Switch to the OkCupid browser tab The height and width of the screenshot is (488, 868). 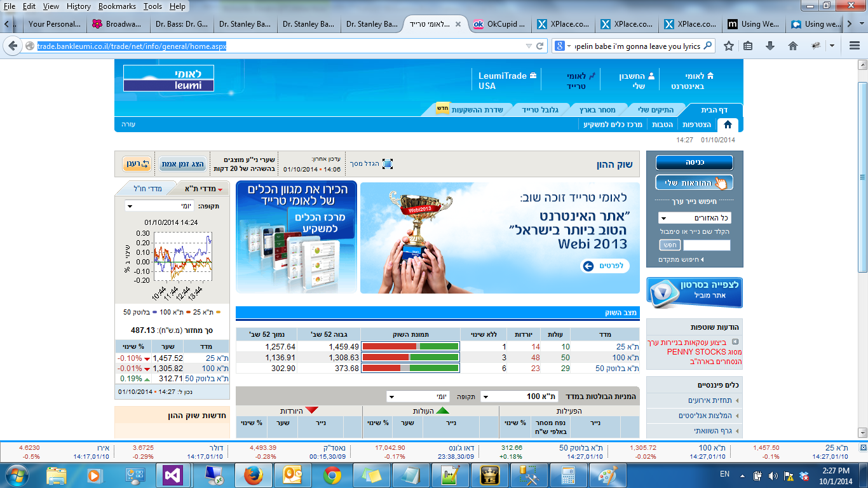[499, 24]
